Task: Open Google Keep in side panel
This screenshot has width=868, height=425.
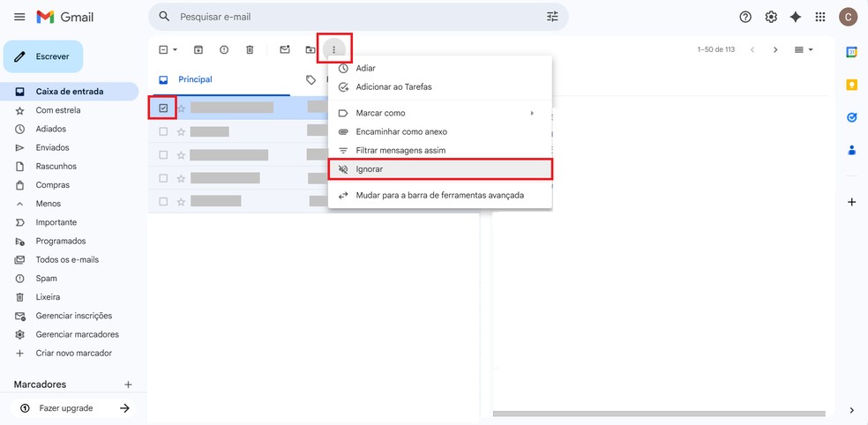Action: [x=851, y=85]
